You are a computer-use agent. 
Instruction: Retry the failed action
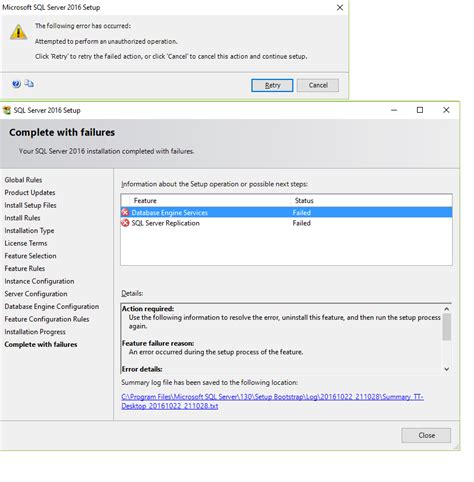tap(272, 85)
